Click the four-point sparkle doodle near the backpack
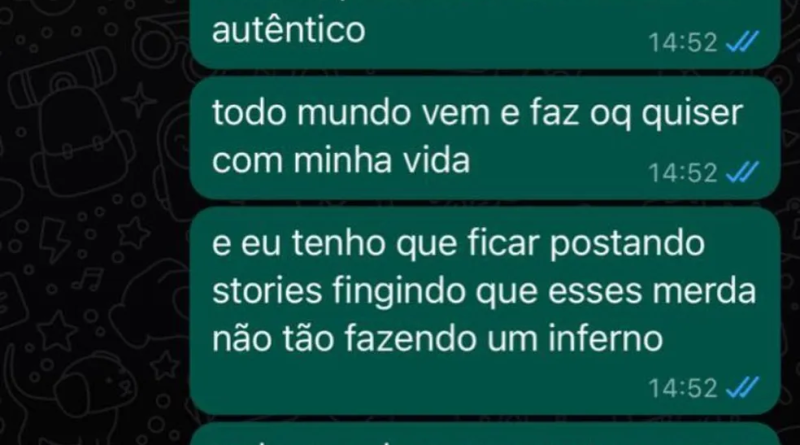Viewport: 800px width, 445px height. click(139, 98)
